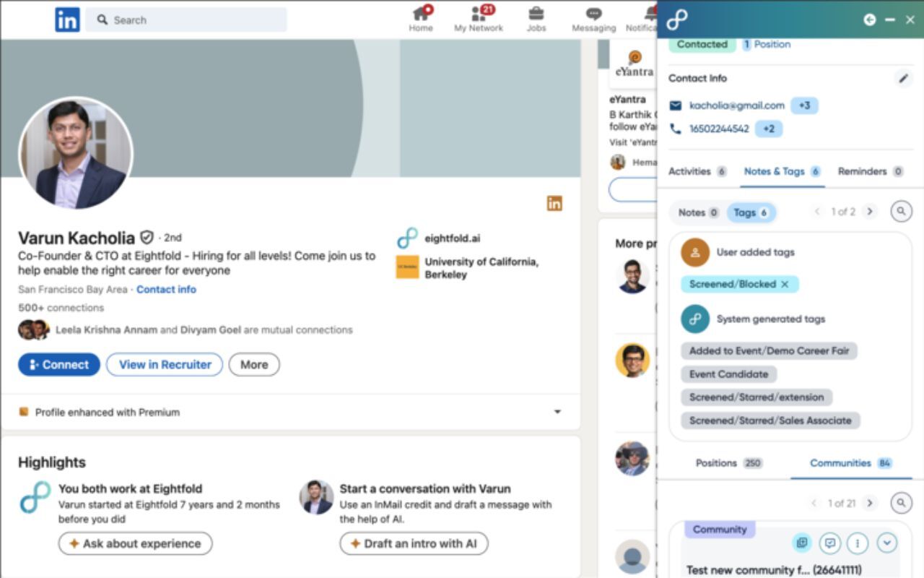Go back using the extension's arrow icon
The image size is (924, 578).
pyautogui.click(x=870, y=20)
